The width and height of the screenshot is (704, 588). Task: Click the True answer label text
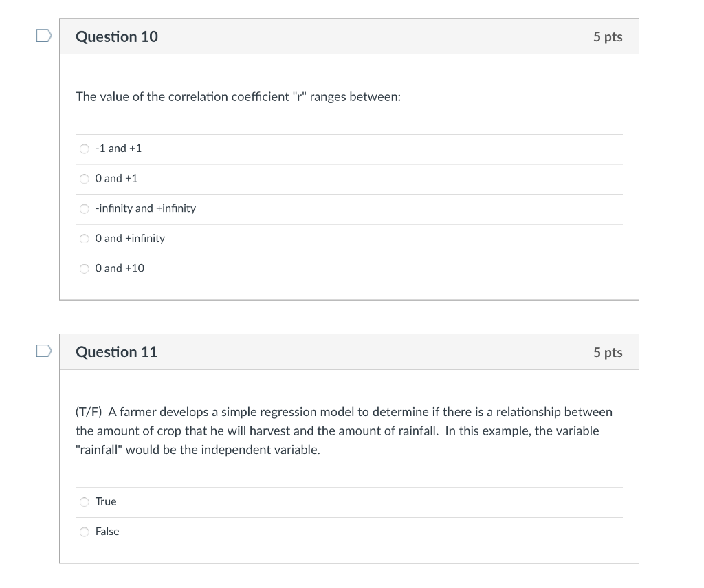pyautogui.click(x=104, y=501)
